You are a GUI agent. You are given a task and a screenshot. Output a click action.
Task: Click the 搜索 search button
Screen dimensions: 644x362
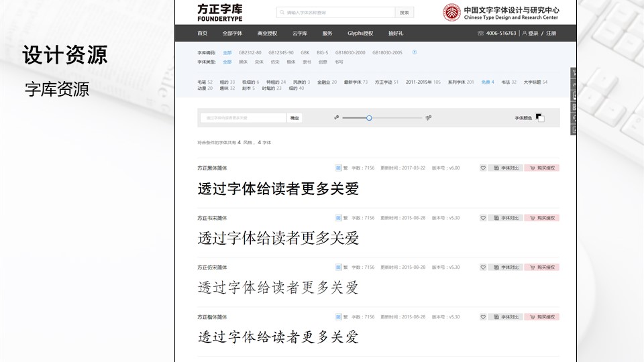405,12
